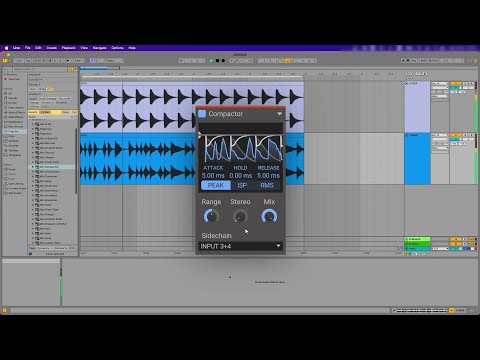Click the yellow icon at the bottom-left corner

[5, 310]
